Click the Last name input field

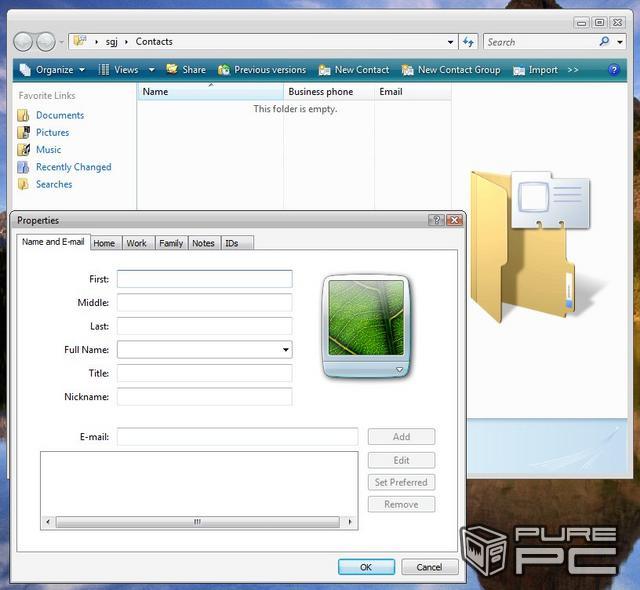(x=204, y=326)
